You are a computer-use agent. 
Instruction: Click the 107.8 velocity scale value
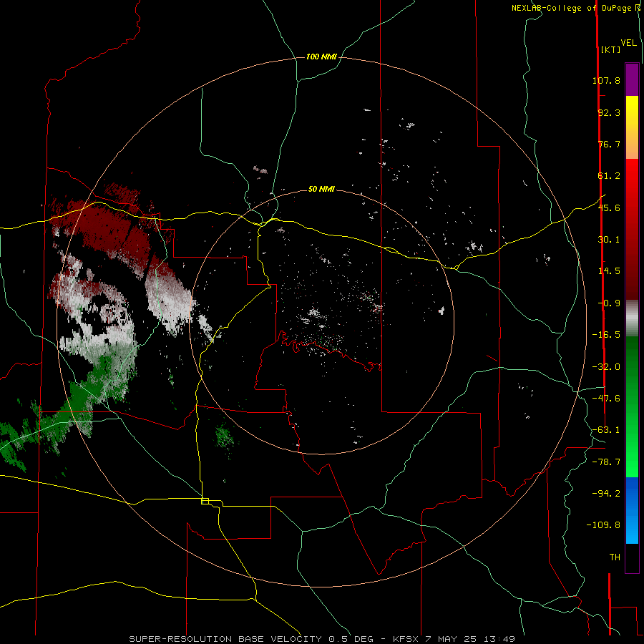606,80
